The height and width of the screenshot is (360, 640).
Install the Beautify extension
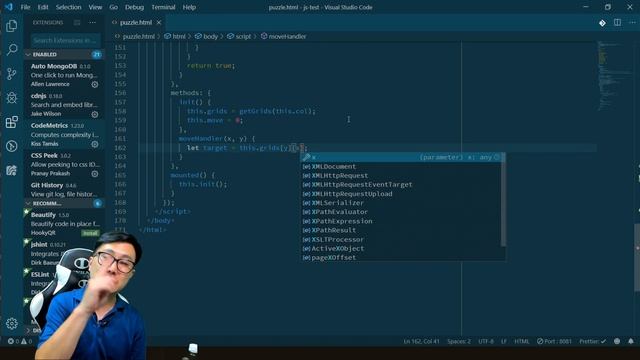pyautogui.click(x=90, y=233)
